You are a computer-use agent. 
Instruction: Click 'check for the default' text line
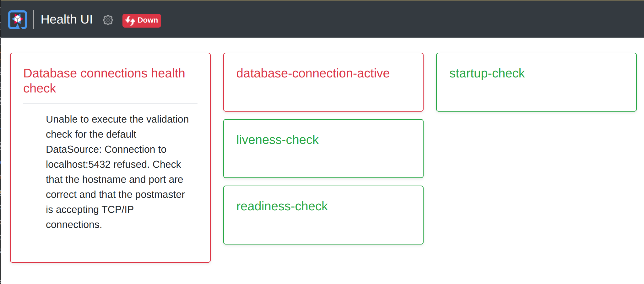(91, 134)
